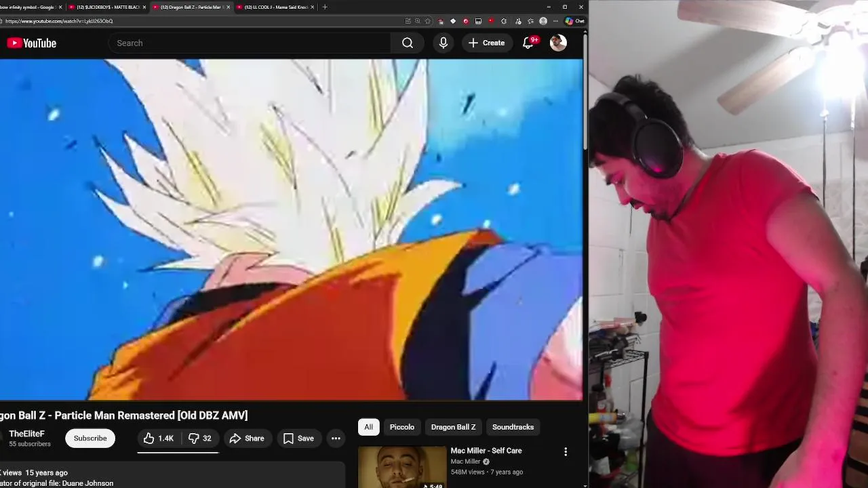Open more actions ellipsis under the video
The width and height of the screenshot is (868, 488).
click(336, 439)
